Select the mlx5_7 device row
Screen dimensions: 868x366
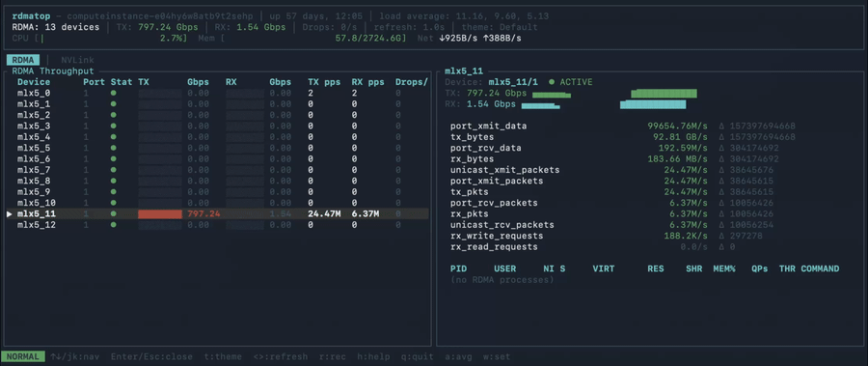(218, 170)
